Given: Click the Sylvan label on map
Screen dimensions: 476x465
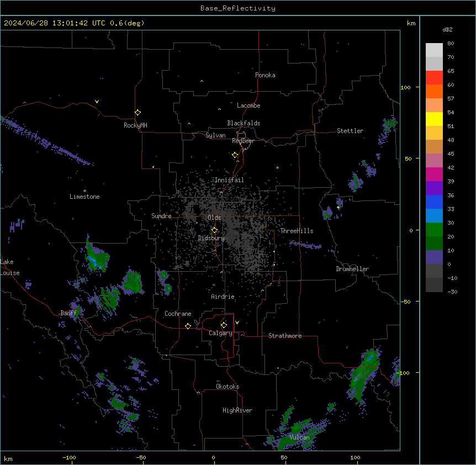Looking at the screenshot, I should tap(215, 135).
